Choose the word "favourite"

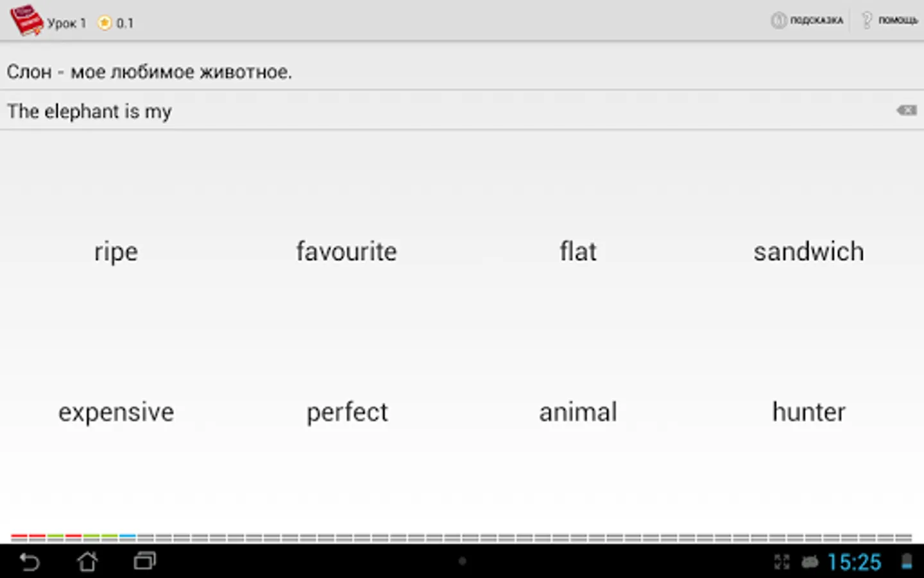click(346, 252)
